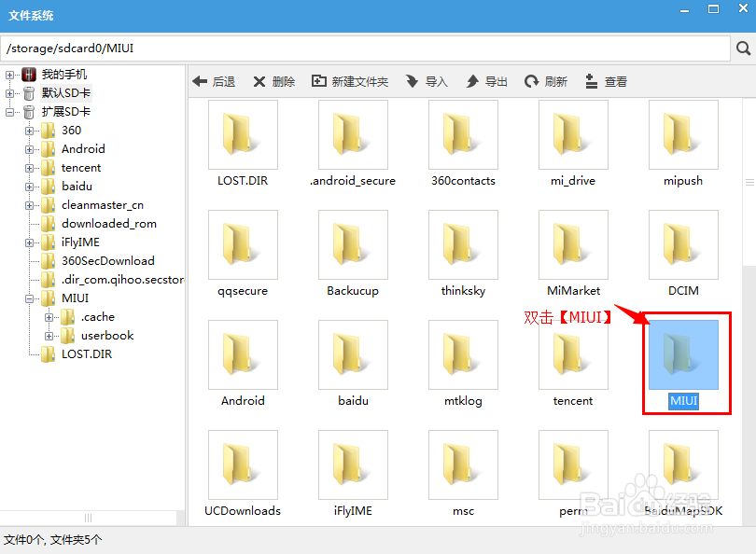Select the Android folder in grid
Screen dimensions: 756x554
pos(243,354)
